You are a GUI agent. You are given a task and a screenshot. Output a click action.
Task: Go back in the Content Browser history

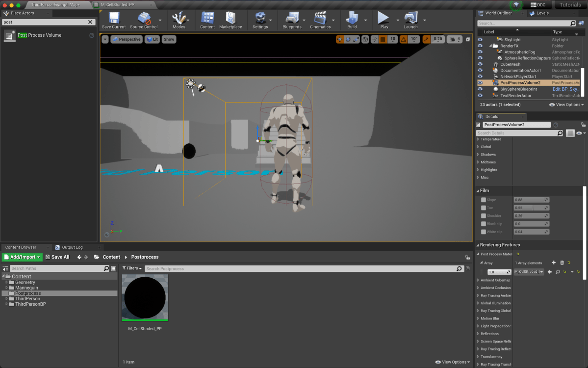pyautogui.click(x=79, y=257)
